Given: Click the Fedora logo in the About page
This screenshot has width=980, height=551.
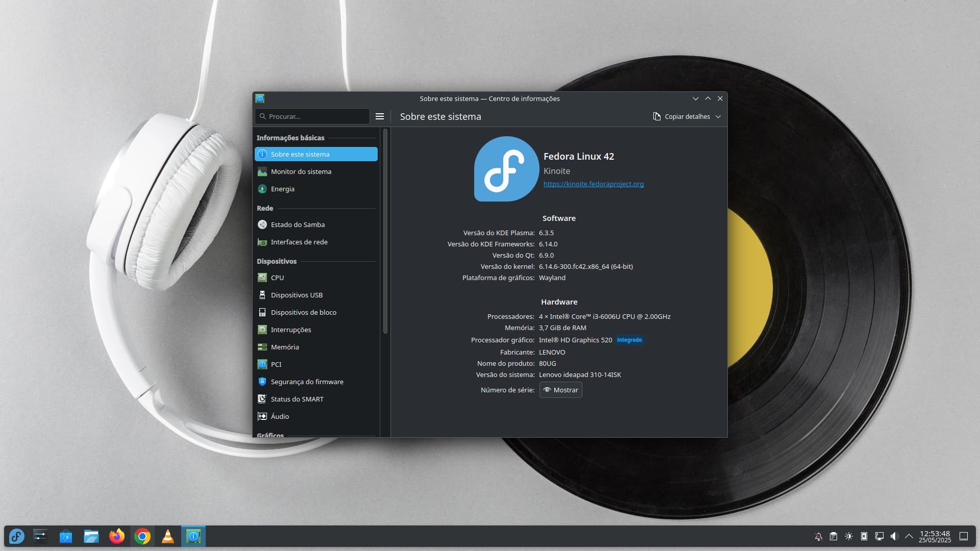Looking at the screenshot, I should (x=506, y=169).
